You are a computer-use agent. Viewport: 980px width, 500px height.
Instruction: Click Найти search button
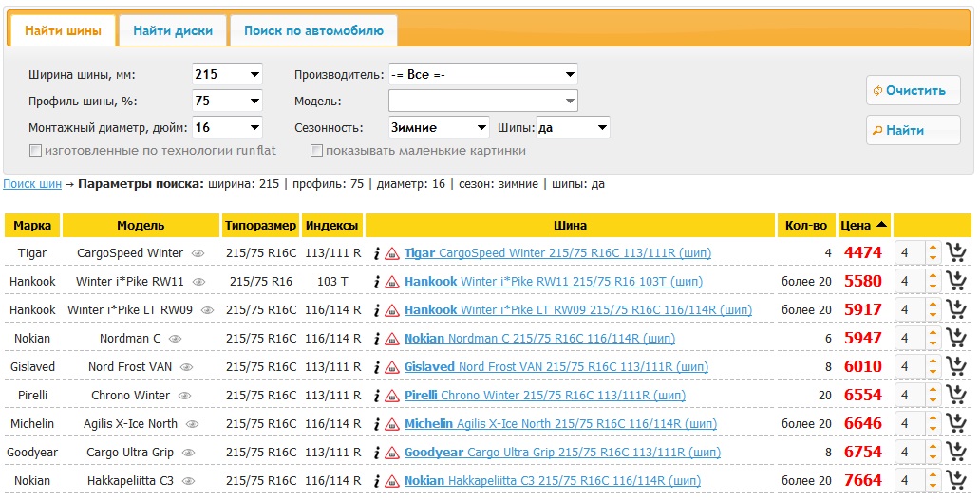point(914,130)
